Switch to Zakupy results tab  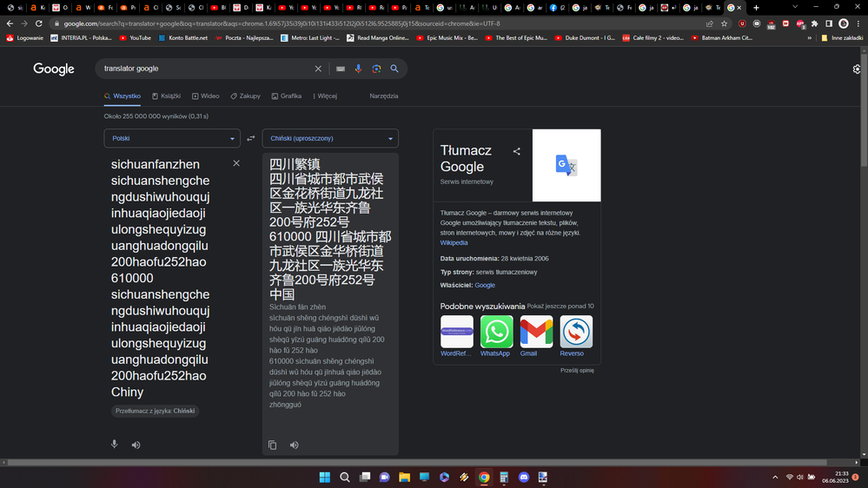[x=246, y=96]
